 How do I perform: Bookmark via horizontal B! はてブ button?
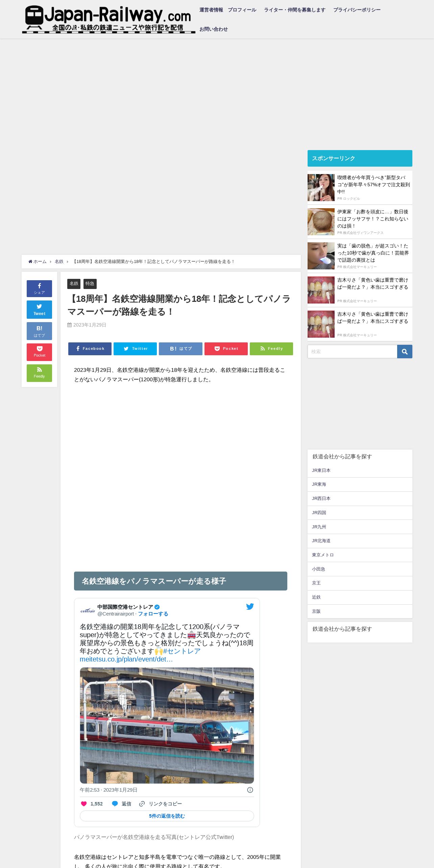(180, 349)
